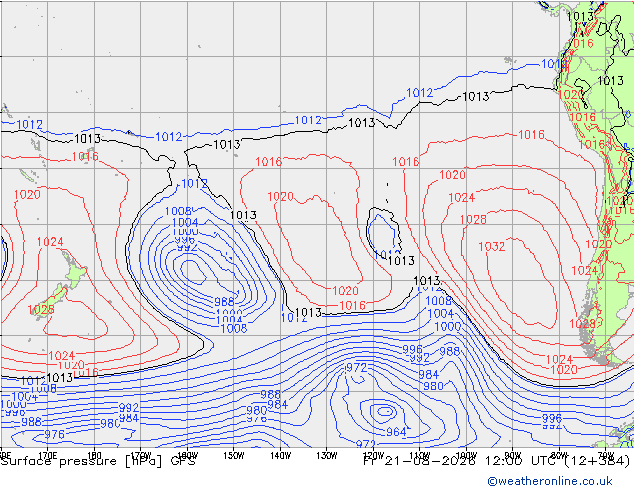Click the 140W longitude axis label
Screen dimensions: 634x490
(280, 456)
